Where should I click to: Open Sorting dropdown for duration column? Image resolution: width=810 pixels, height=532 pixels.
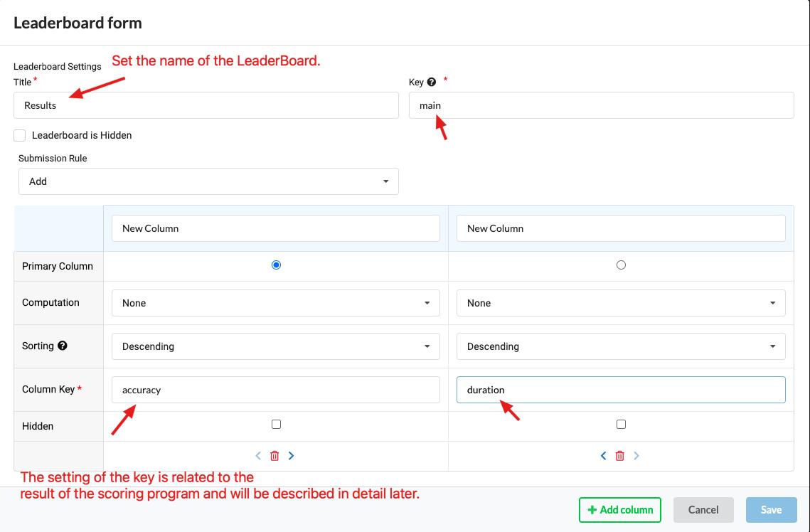[621, 346]
